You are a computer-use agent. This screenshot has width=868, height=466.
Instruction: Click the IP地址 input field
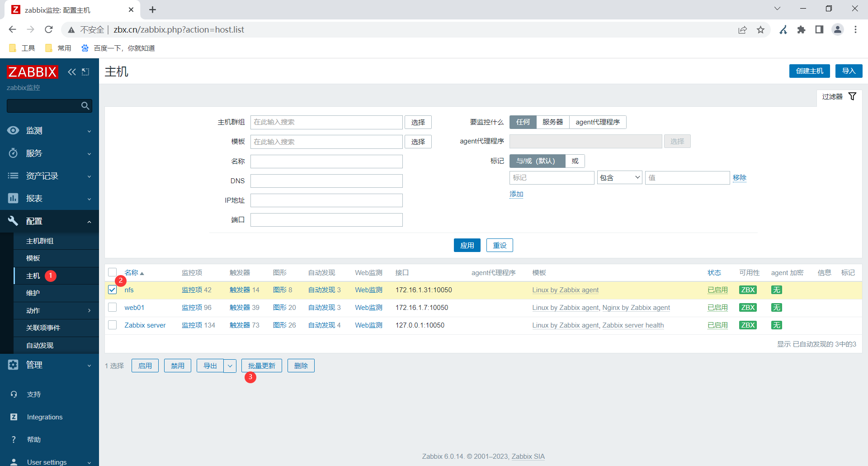pos(326,200)
